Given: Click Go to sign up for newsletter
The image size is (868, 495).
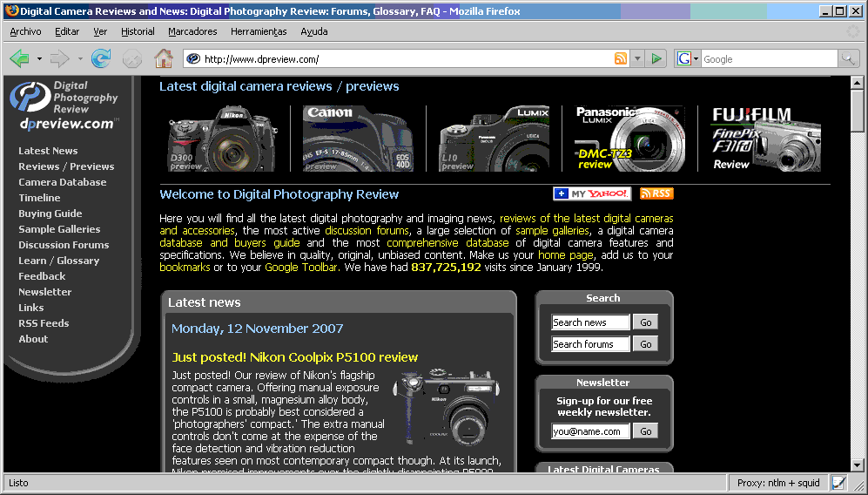Looking at the screenshot, I should (645, 431).
